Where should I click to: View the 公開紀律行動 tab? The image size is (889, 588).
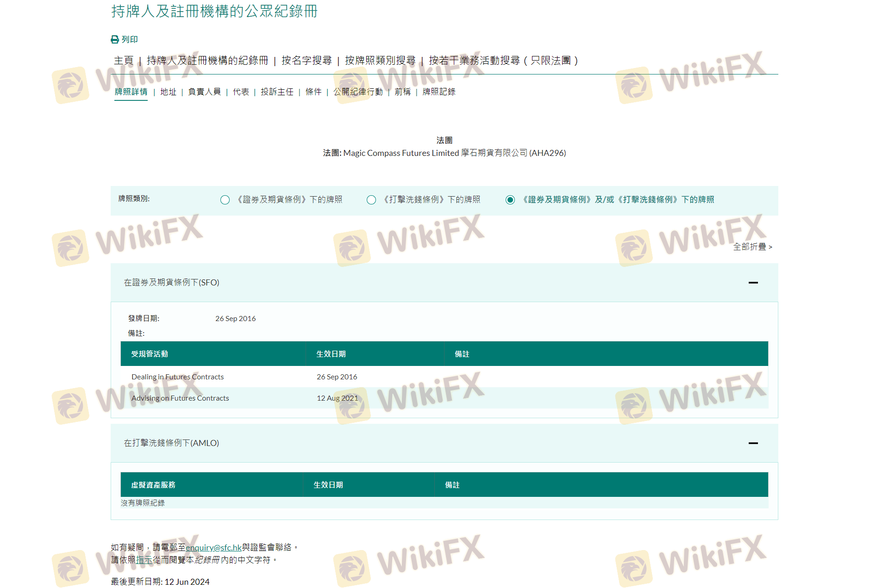pos(358,92)
